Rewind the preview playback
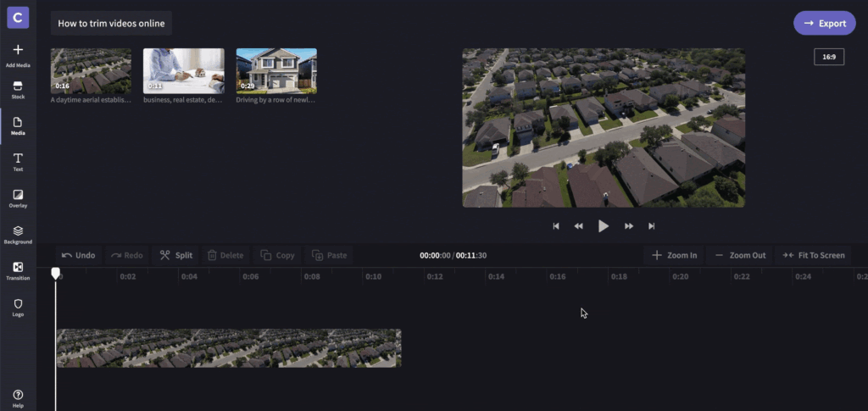Image resolution: width=868 pixels, height=411 pixels. pyautogui.click(x=578, y=225)
